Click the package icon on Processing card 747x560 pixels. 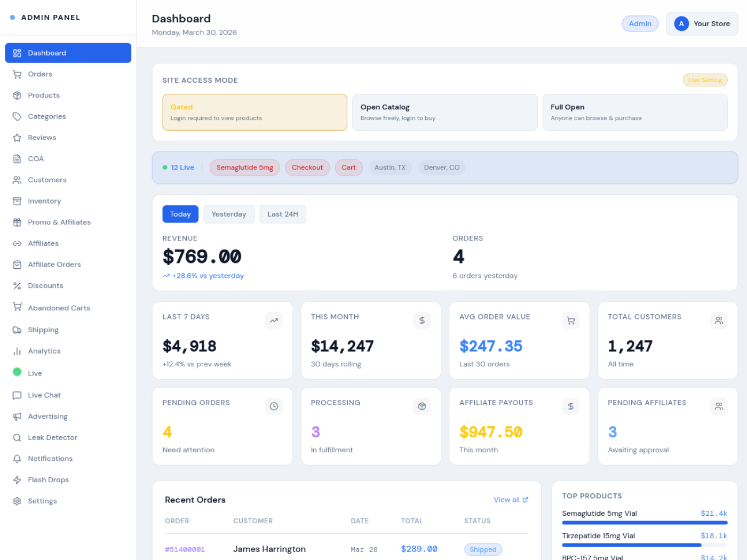pyautogui.click(x=422, y=406)
